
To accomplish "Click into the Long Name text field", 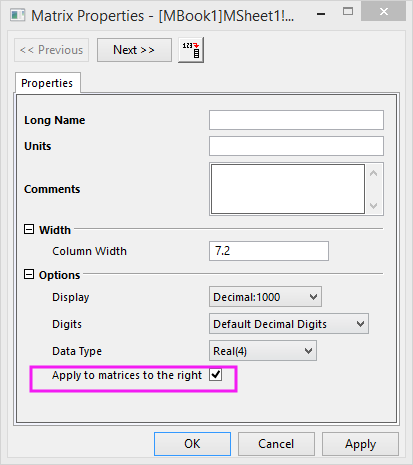I will (296, 120).
